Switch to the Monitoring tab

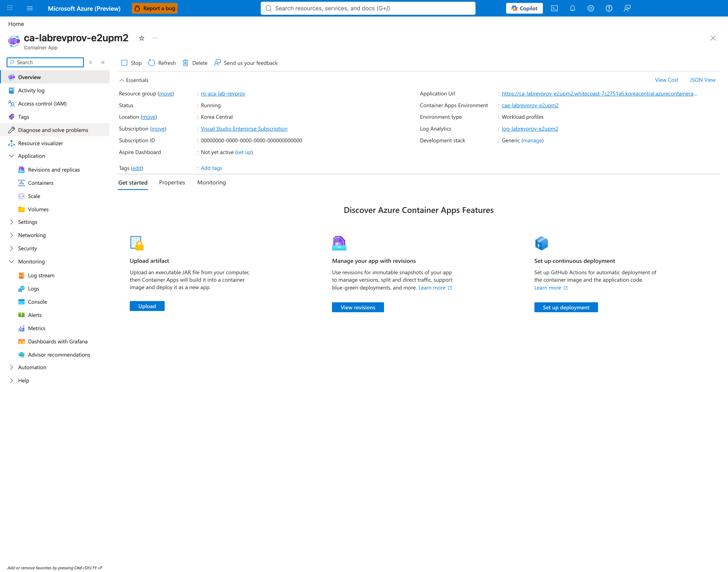(211, 183)
